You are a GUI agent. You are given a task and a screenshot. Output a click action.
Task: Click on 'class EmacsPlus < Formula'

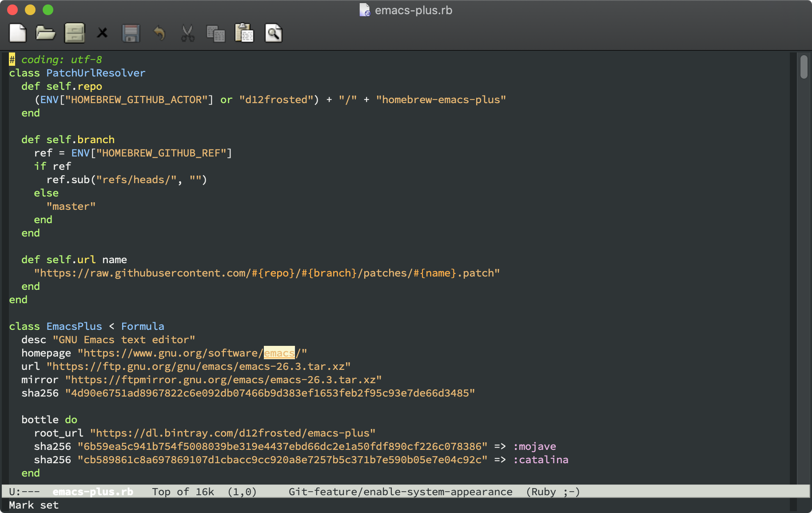pos(87,326)
